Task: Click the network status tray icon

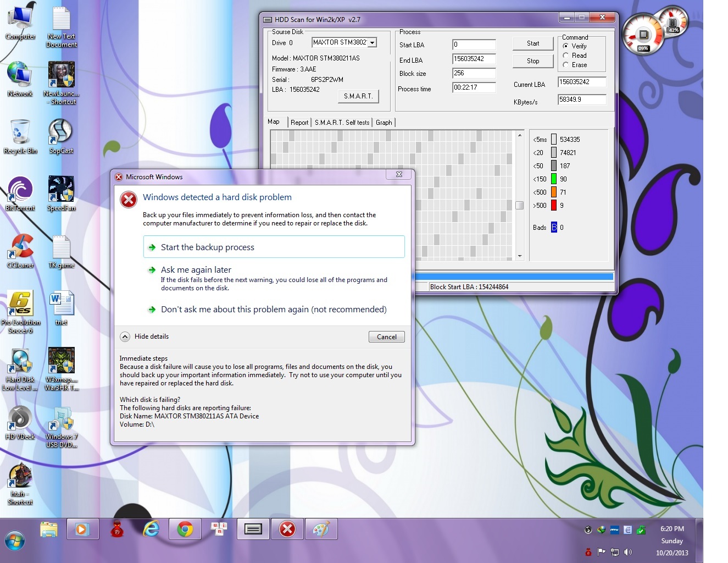Action: pyautogui.click(x=615, y=551)
